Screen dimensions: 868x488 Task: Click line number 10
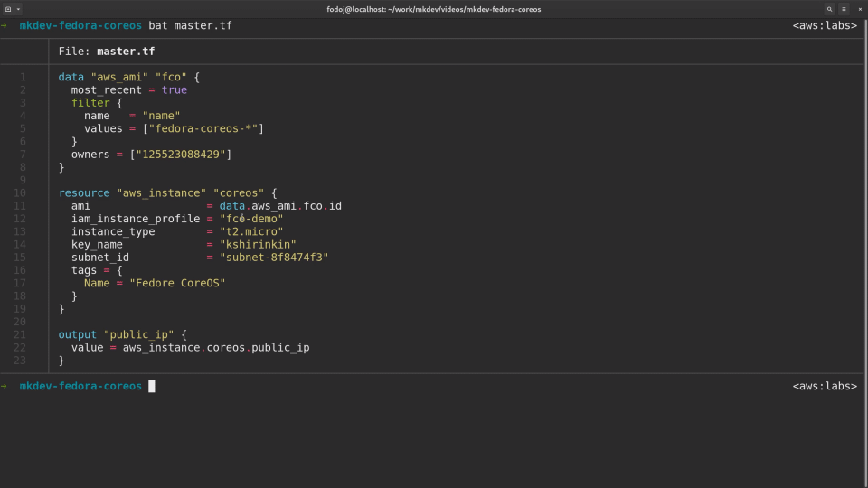coord(19,193)
